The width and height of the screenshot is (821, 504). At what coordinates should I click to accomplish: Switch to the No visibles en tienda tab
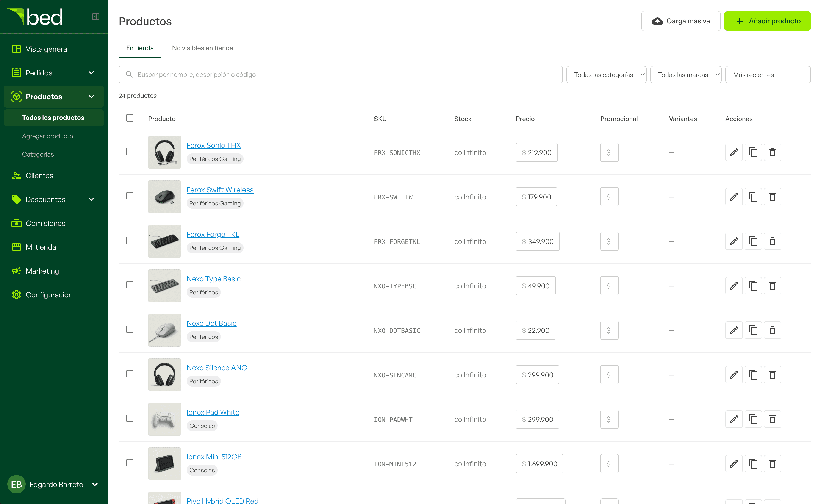[202, 48]
